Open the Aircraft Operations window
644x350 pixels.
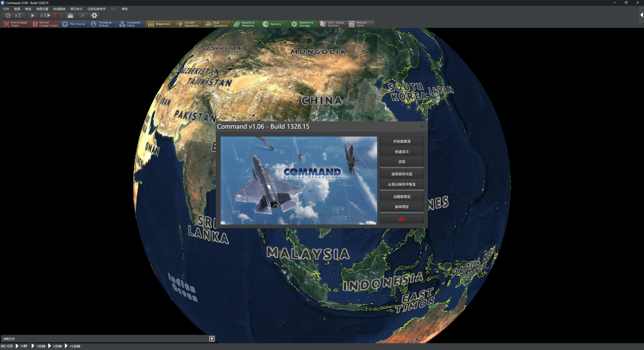coord(188,24)
